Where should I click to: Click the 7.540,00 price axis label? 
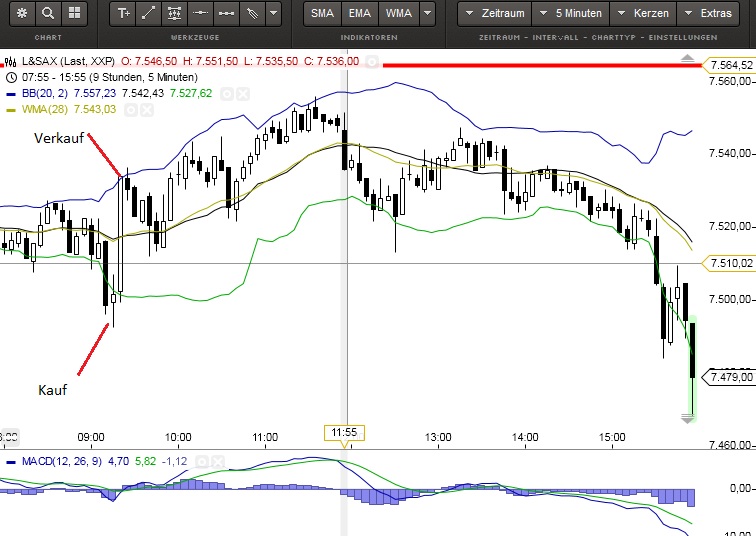730,153
